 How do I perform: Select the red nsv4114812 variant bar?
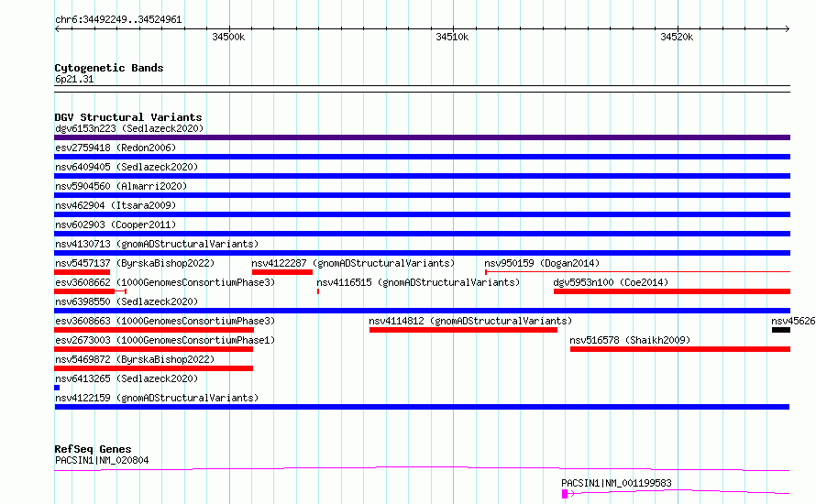pos(463,330)
